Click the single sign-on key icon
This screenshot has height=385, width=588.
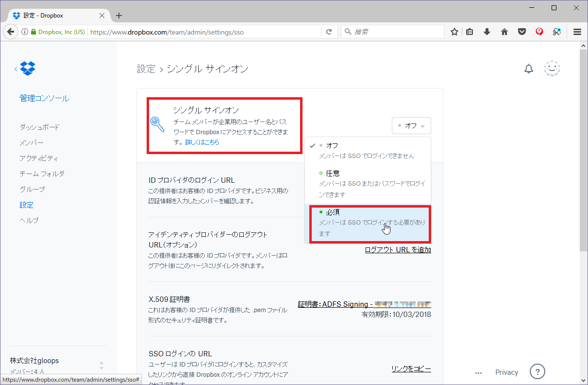click(157, 125)
